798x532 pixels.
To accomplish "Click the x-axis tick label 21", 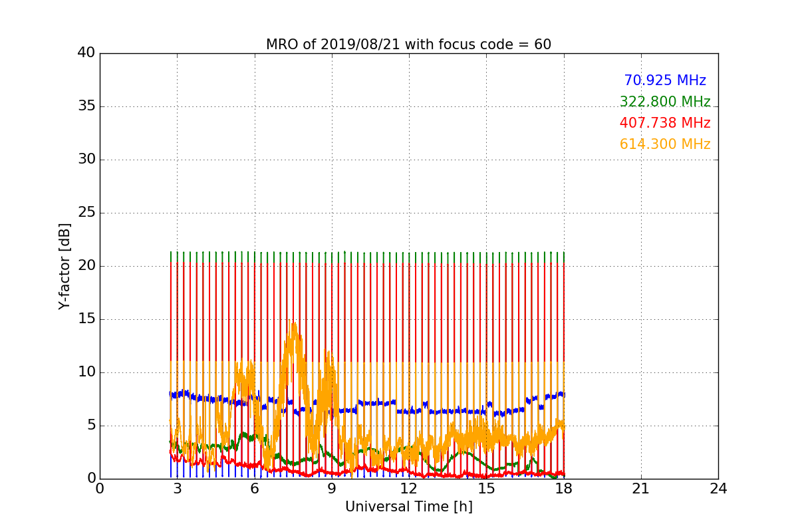I will [641, 489].
